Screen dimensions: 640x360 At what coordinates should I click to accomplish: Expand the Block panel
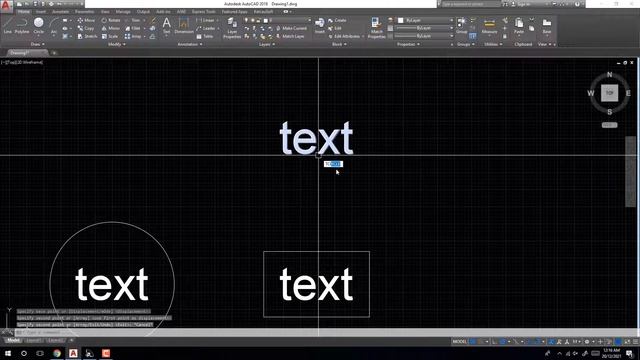[339, 44]
